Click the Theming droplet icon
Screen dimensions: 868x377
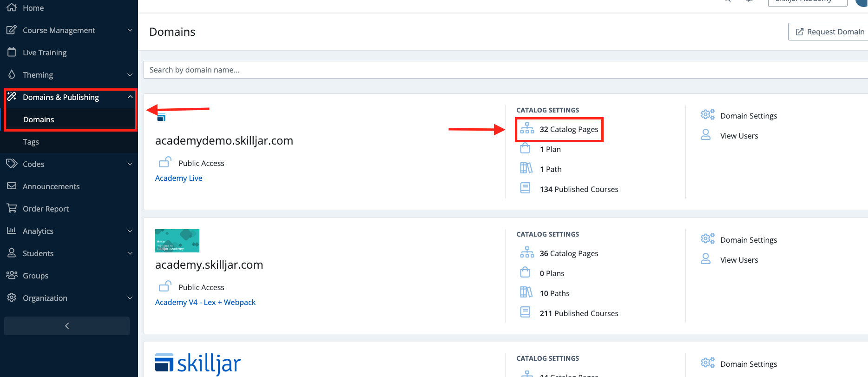pos(12,74)
